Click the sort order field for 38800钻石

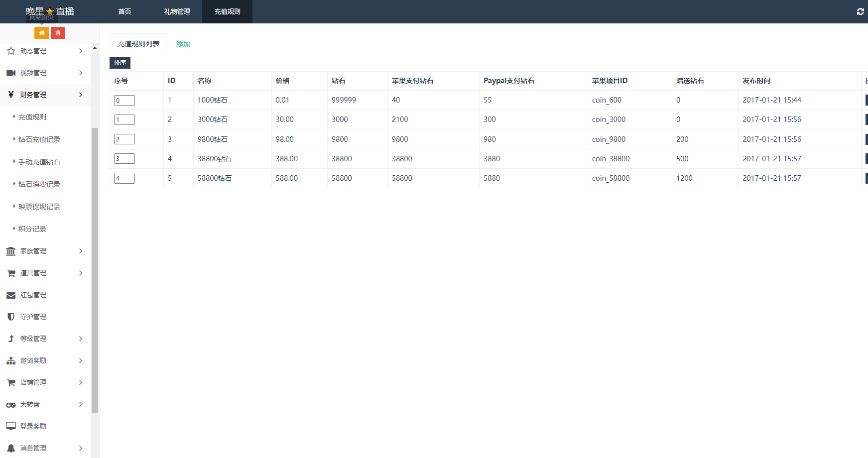(124, 158)
